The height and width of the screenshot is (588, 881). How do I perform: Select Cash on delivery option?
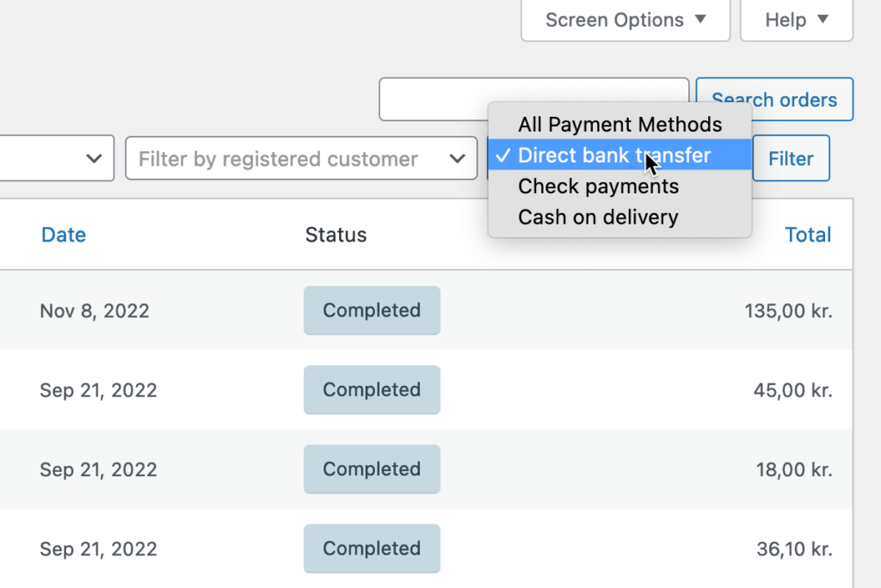[x=597, y=217]
